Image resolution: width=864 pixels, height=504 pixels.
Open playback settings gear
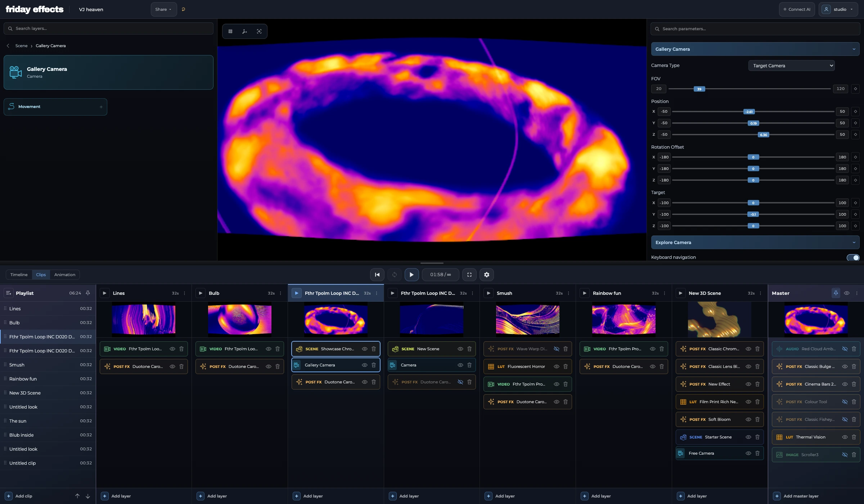pos(487,275)
